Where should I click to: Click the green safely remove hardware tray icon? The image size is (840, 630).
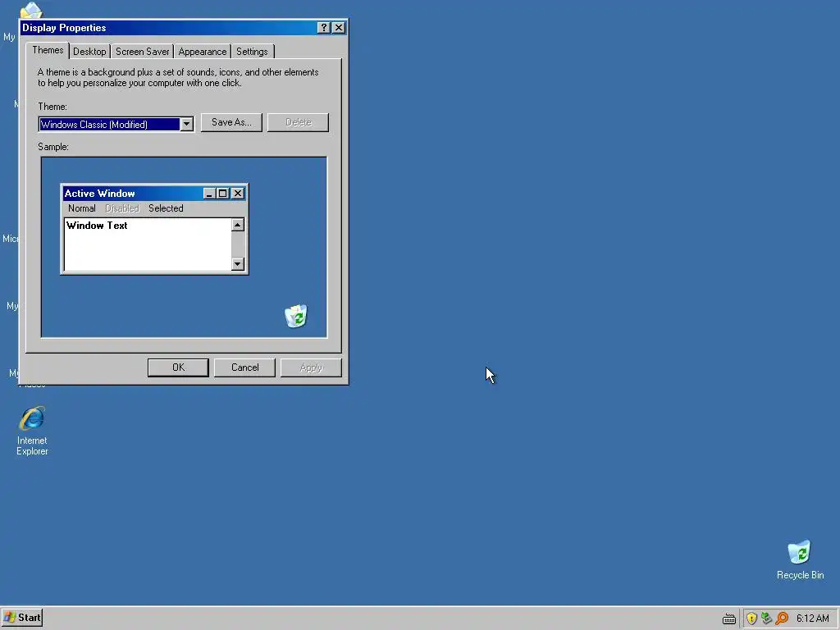coord(767,619)
